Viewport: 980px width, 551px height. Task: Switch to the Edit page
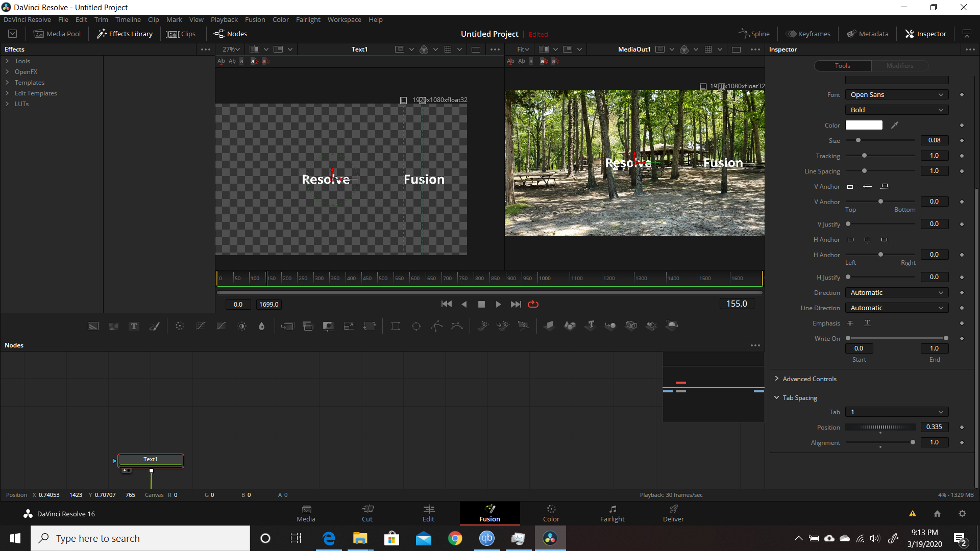point(428,513)
